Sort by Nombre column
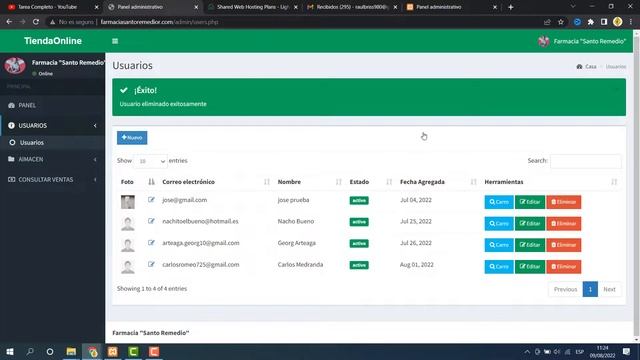The image size is (640, 360). pyautogui.click(x=309, y=182)
